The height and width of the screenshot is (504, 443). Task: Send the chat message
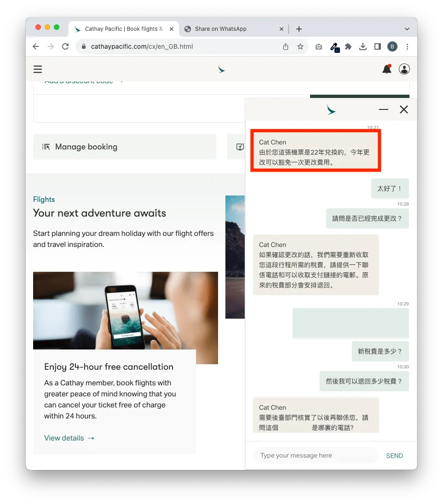tap(394, 456)
